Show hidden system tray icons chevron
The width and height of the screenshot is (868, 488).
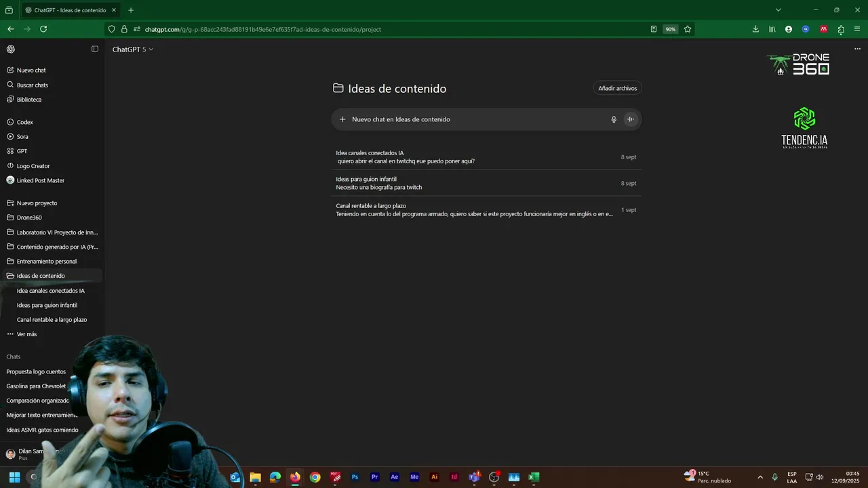click(x=760, y=477)
